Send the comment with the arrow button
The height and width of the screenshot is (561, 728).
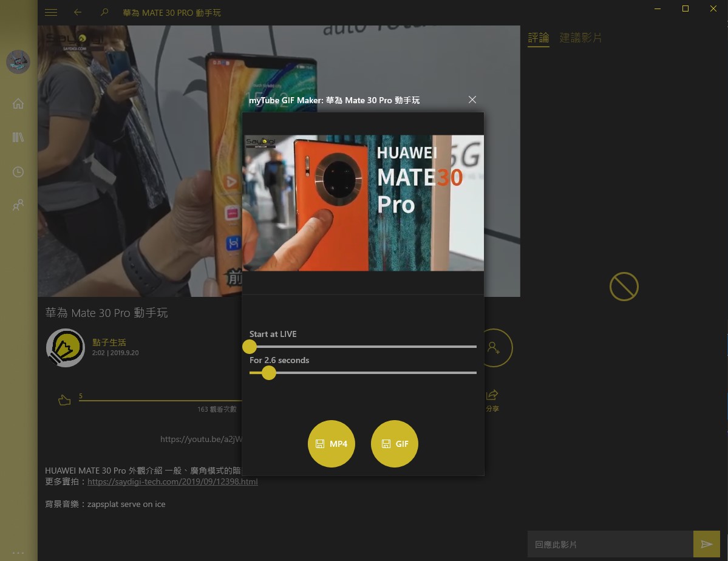pos(707,544)
